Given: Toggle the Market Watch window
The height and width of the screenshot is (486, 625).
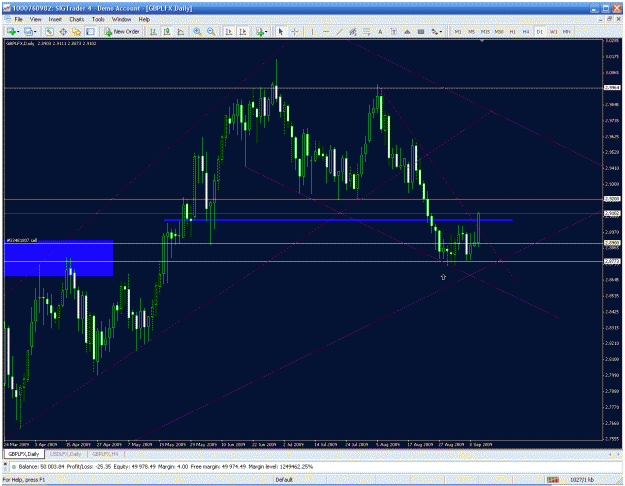Looking at the screenshot, I should 49,31.
